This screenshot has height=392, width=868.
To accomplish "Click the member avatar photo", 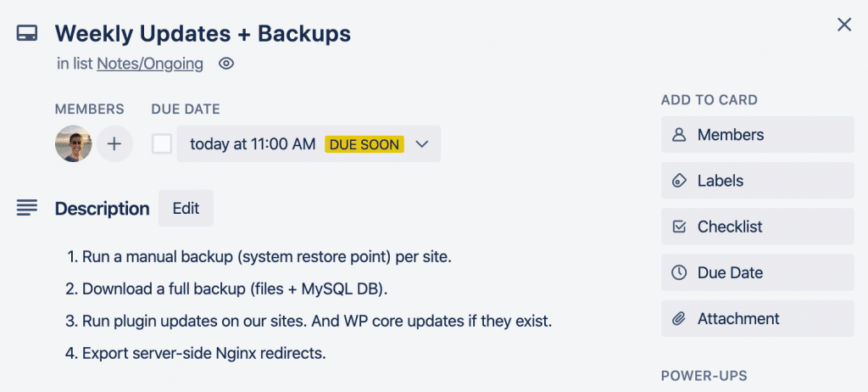I will (74, 144).
